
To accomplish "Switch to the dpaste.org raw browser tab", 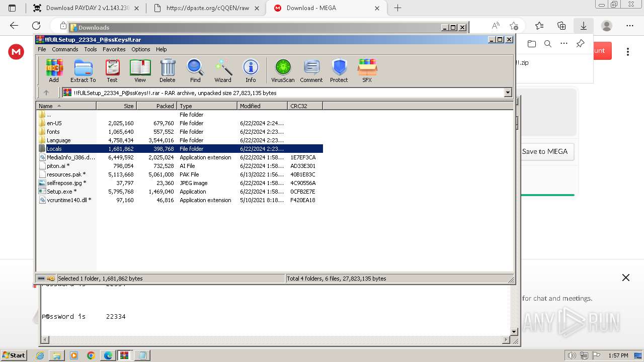I will (x=207, y=8).
